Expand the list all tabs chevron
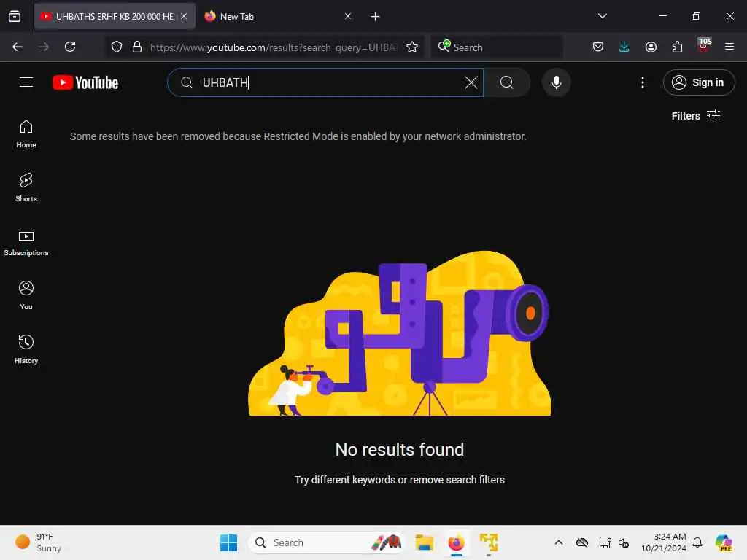The width and height of the screenshot is (747, 560). (602, 16)
